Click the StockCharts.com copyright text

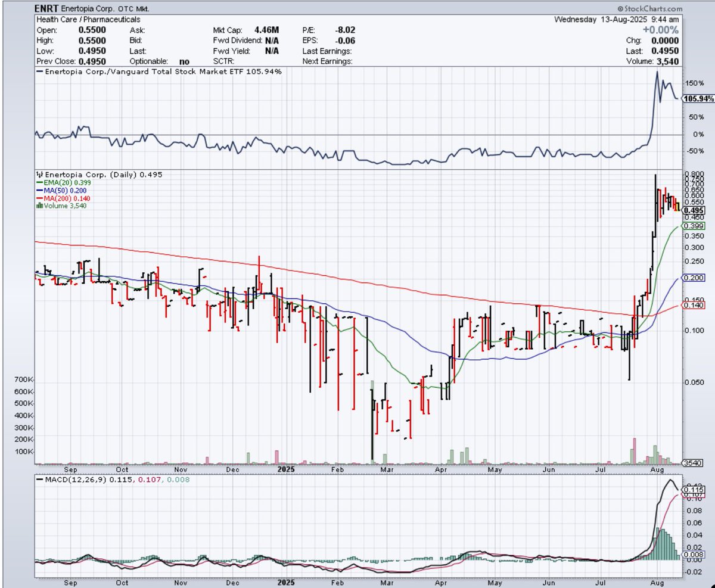pyautogui.click(x=649, y=9)
